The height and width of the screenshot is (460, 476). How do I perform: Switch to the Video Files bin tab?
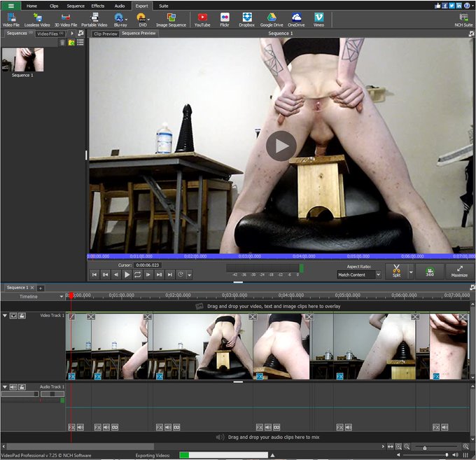click(50, 34)
